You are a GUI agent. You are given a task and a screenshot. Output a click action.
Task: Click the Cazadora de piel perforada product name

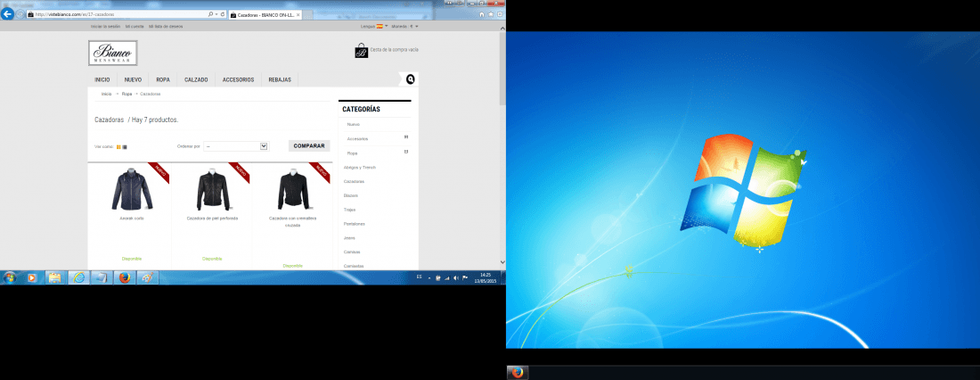[x=213, y=219]
